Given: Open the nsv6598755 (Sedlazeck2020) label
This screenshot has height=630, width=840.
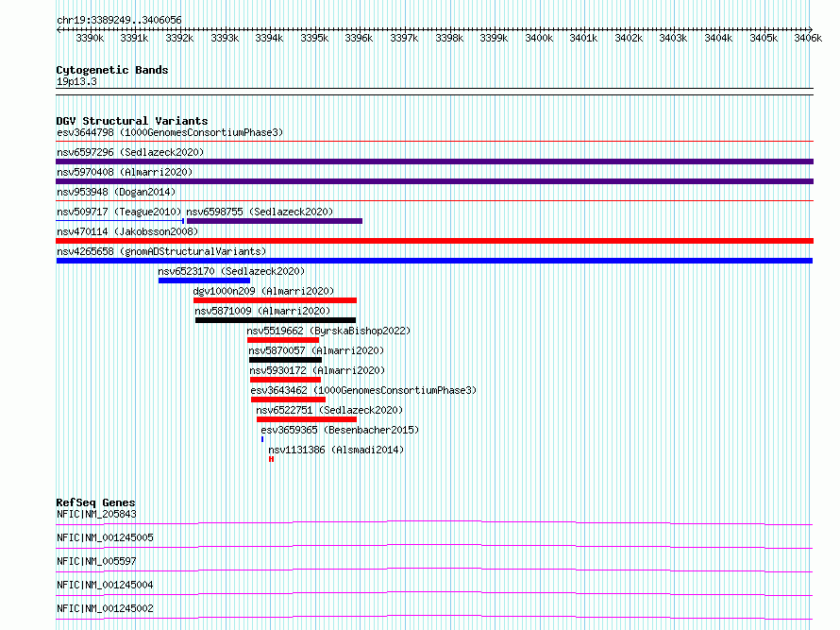Looking at the screenshot, I should [x=260, y=212].
